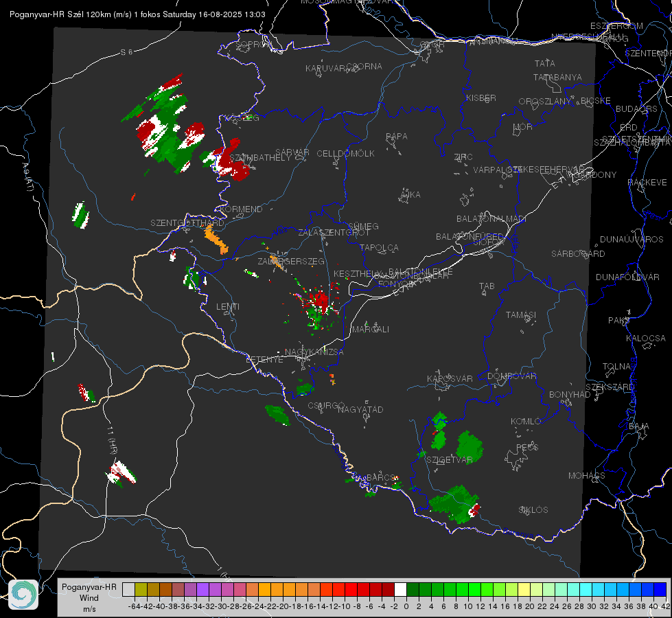Click the MARCALI city label
The image size is (672, 618).
pyautogui.click(x=371, y=330)
